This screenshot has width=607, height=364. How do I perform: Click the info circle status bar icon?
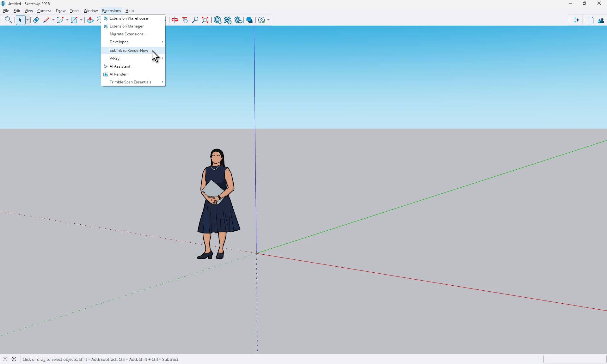coord(14,359)
